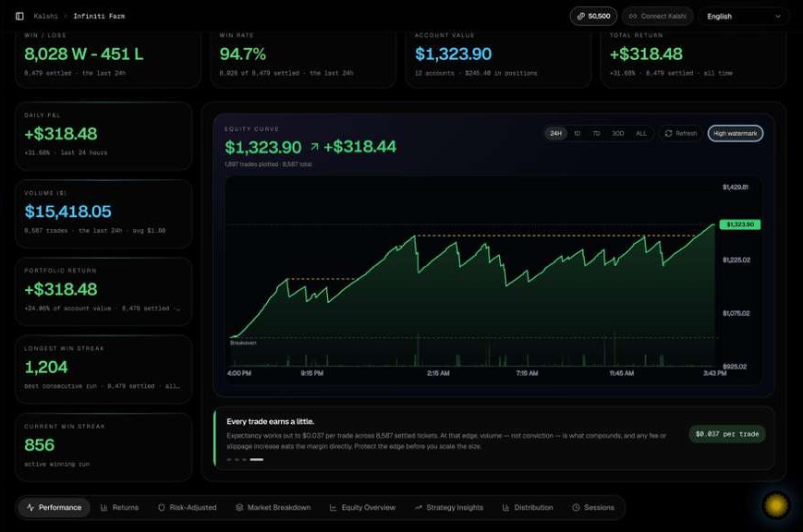Click the Account Value $1,323.90 figure
The image size is (803, 532).
(x=453, y=54)
